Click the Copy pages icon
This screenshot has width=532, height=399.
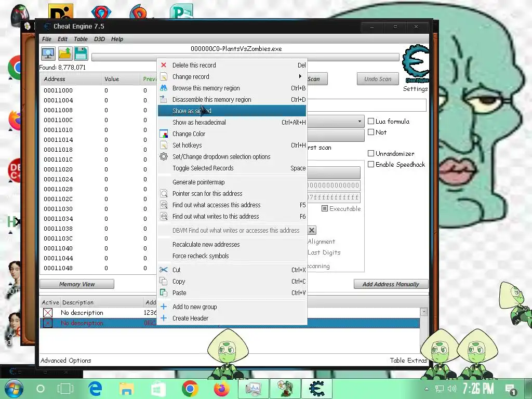click(164, 281)
